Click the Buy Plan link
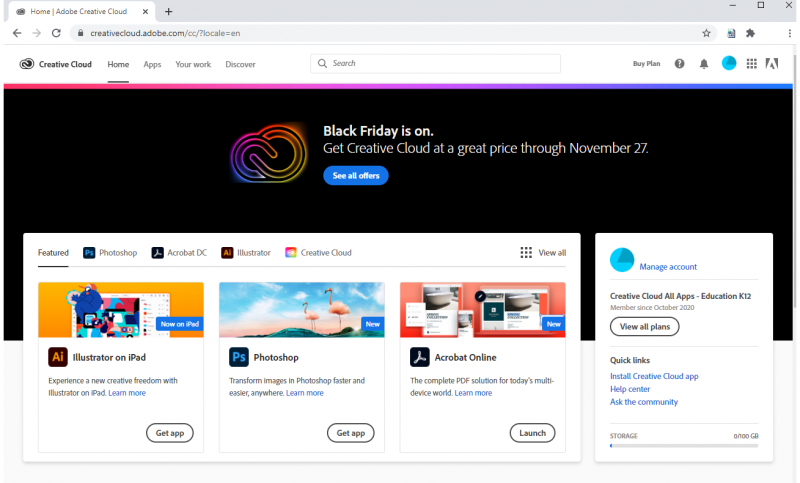The image size is (800, 483). 646,64
